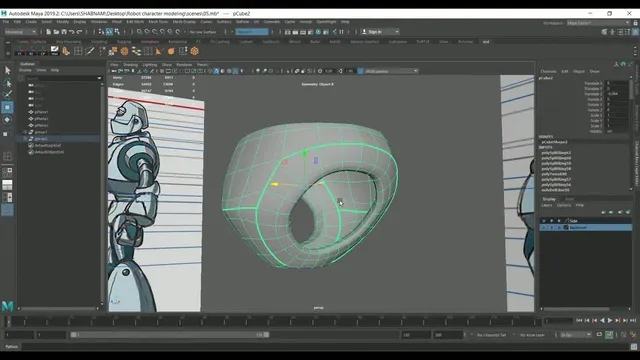Open the Script Editor icon bottom right
Viewport: 640px width, 360px height.
pos(633,347)
